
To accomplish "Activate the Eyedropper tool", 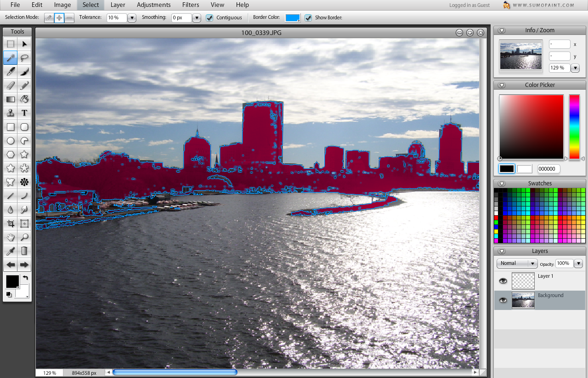I will coord(11,251).
